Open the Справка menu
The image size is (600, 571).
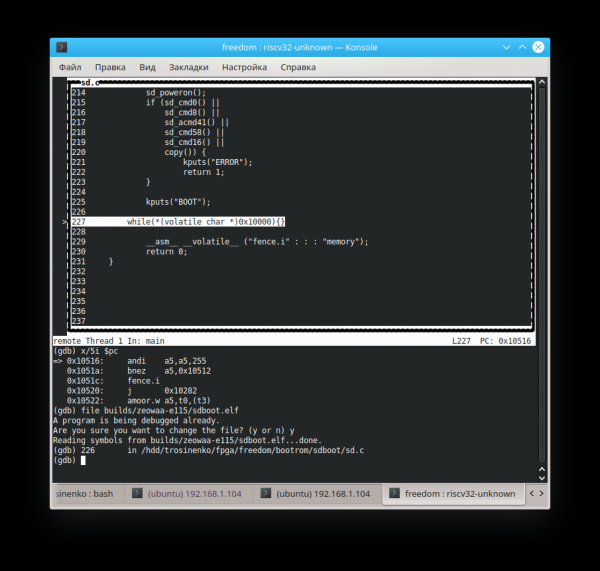click(x=298, y=67)
